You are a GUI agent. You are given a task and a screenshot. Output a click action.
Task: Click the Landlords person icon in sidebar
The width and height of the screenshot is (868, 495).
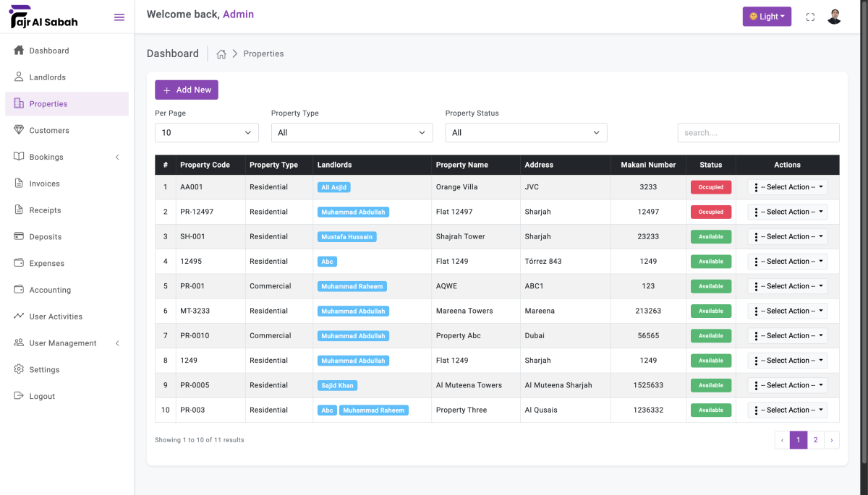[x=19, y=77]
